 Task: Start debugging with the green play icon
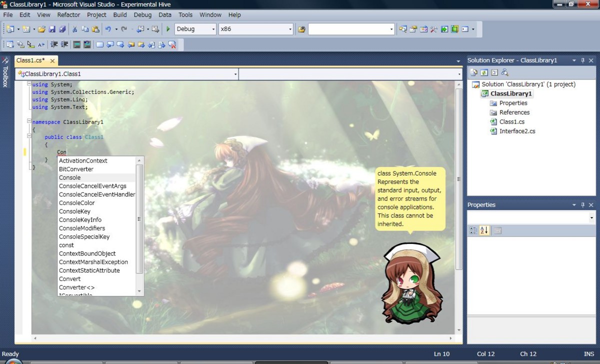coord(168,29)
